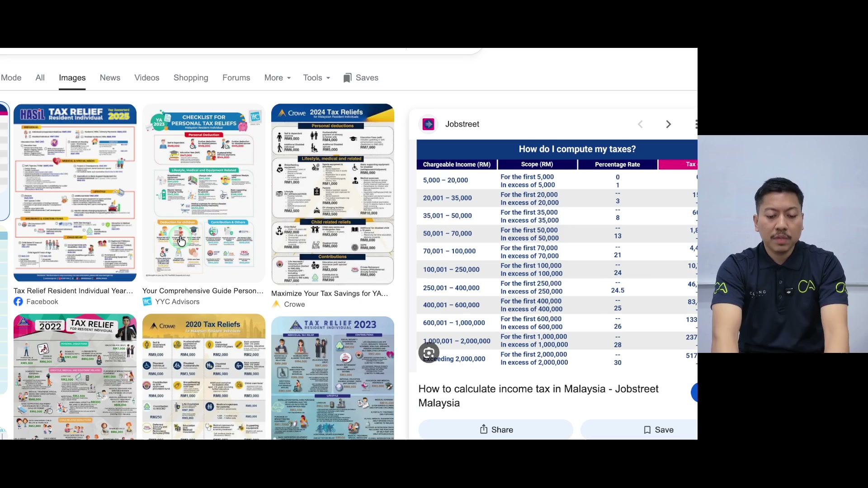Screen dimensions: 868x488
Task: Open Tax Relief 2023 thumbnail
Action: coord(333,378)
